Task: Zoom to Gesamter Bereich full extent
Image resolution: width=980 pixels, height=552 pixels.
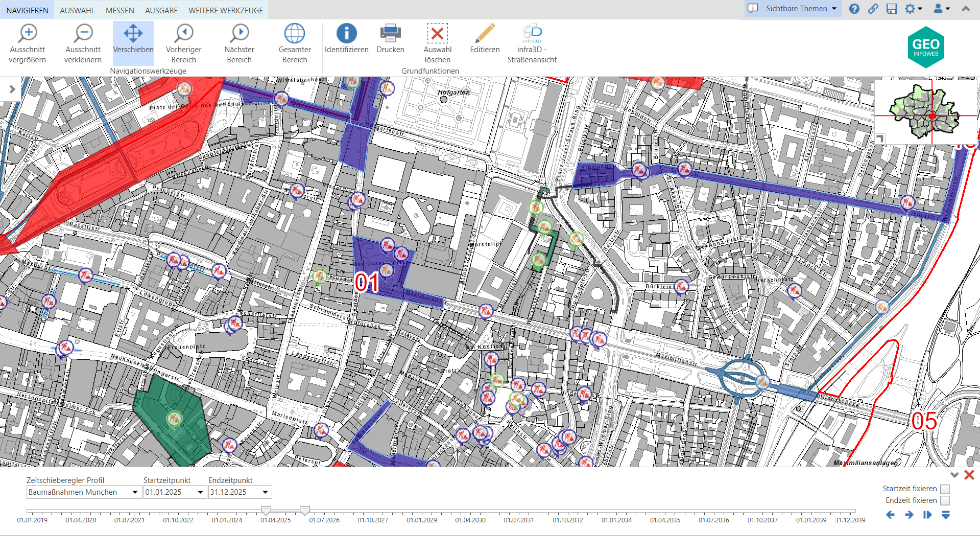Action: (x=295, y=43)
